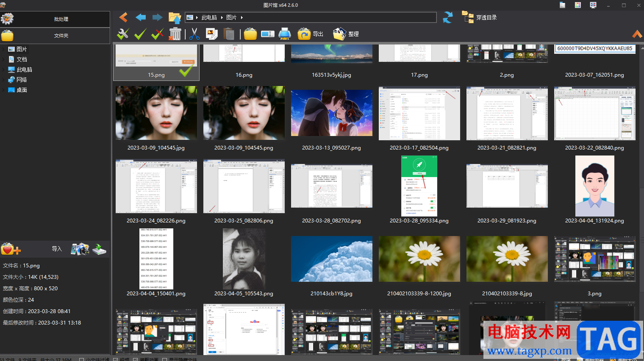Expand the breadcrumb arrow after 图片
The width and height of the screenshot is (644, 361).
point(241,17)
